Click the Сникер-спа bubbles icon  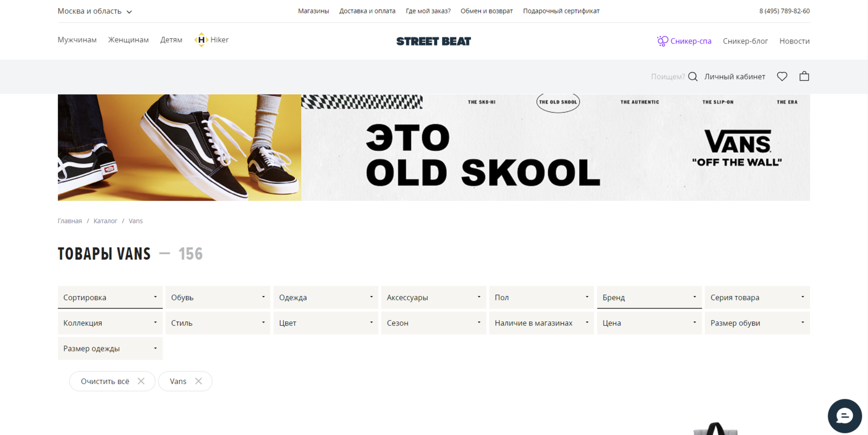[x=662, y=41]
